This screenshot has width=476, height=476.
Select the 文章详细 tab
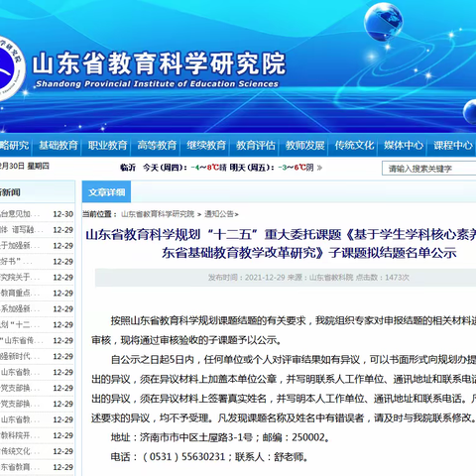(x=106, y=192)
